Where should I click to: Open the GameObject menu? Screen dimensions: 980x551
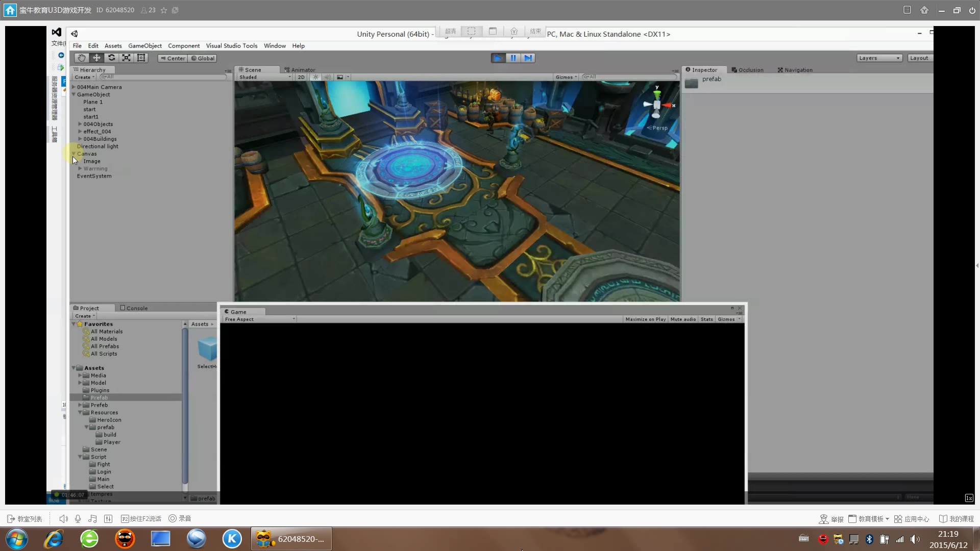(145, 46)
